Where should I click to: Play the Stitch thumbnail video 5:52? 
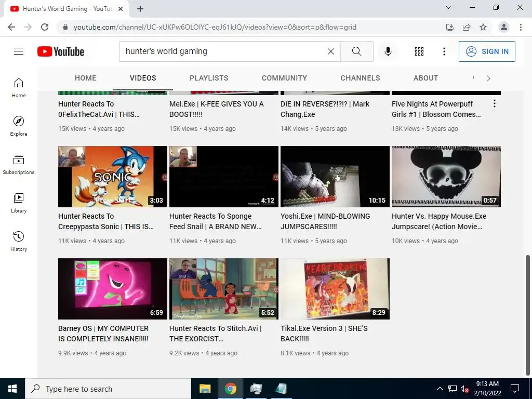223,289
